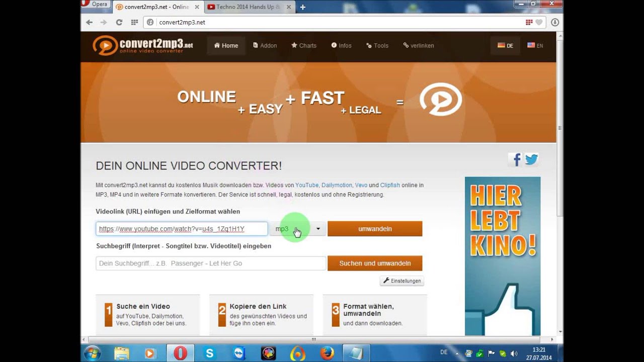644x362 pixels.
Task: Open the notepad taskbar window
Action: click(x=356, y=353)
